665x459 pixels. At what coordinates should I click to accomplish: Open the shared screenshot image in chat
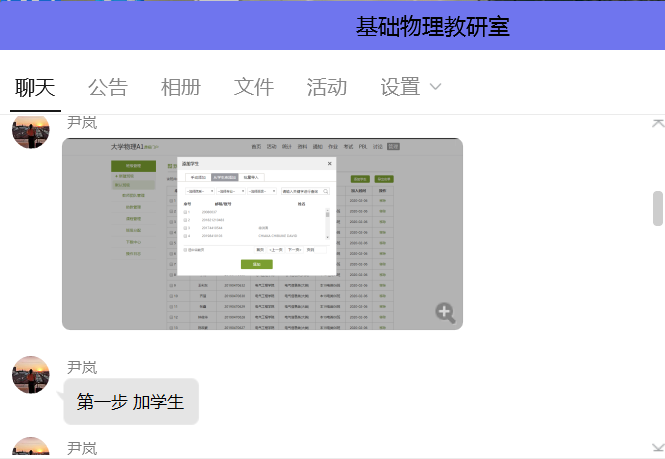coord(262,233)
